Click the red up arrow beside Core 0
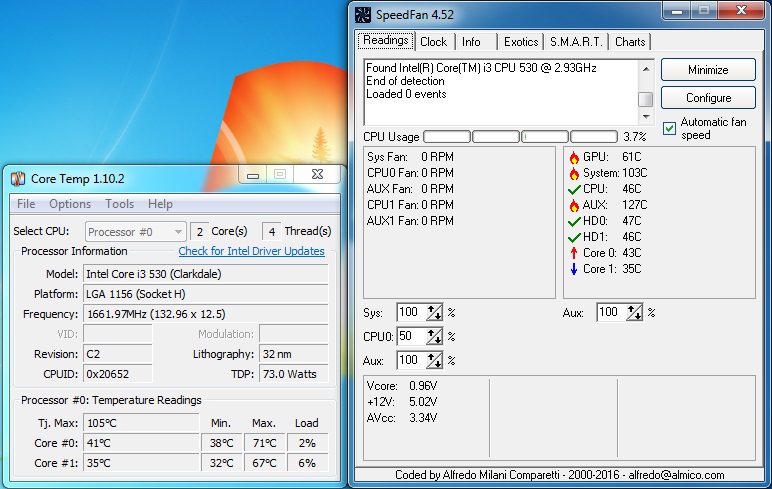 click(x=574, y=253)
